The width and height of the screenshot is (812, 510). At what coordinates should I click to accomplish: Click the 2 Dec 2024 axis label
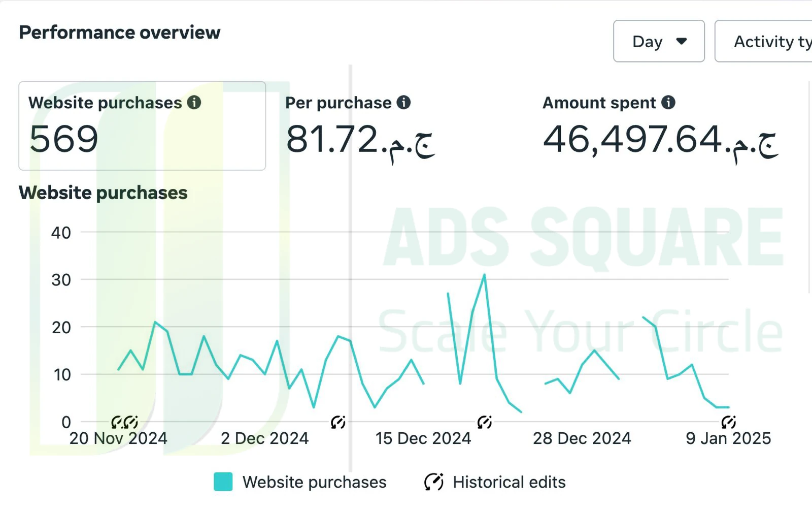[x=265, y=438]
